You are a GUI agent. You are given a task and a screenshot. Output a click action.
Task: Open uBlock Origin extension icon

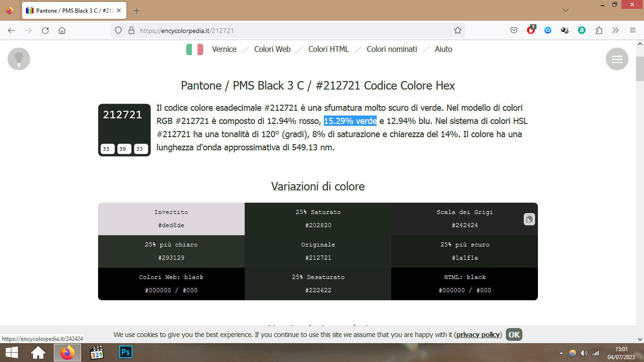point(531,30)
